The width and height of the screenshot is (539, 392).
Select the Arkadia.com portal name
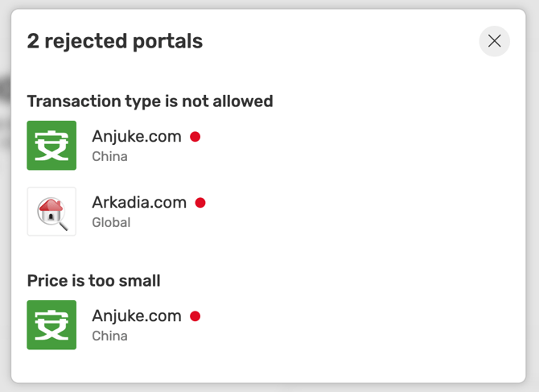[139, 202]
